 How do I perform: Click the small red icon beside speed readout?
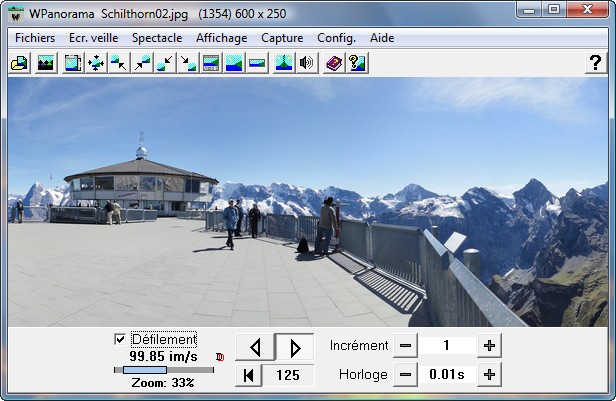click(220, 357)
